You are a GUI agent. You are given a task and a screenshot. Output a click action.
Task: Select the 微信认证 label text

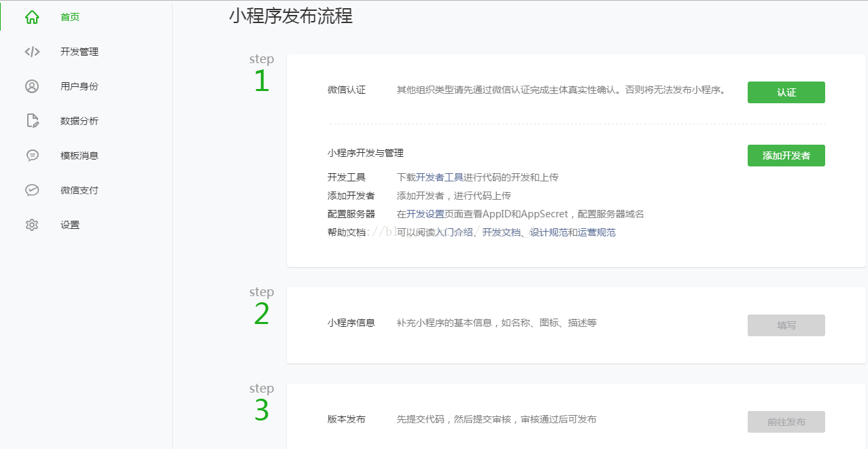(347, 90)
